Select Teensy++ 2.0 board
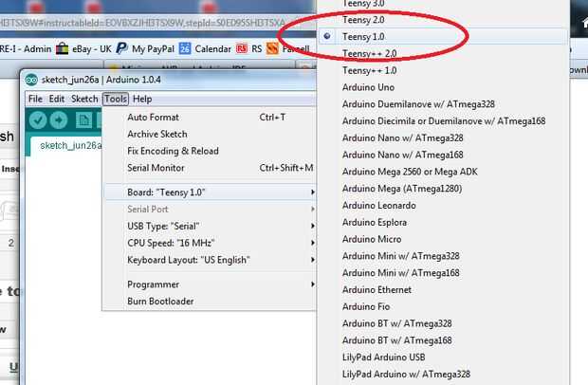Viewport: 588px width, 385px height. click(x=443, y=53)
